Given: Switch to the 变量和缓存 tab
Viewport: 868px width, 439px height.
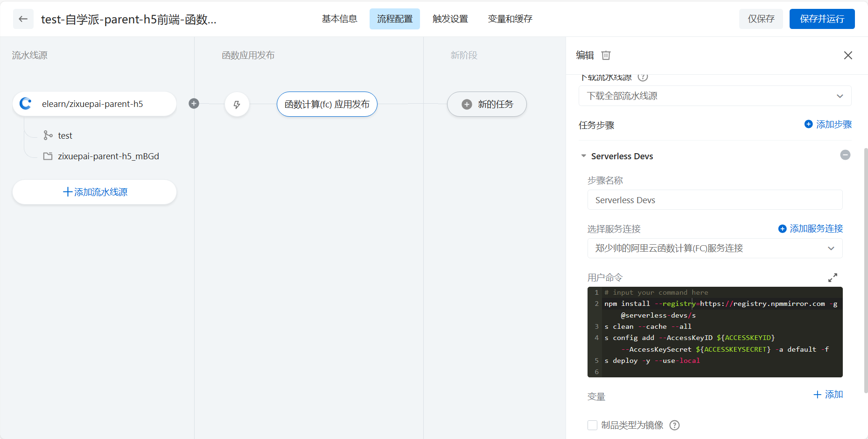Looking at the screenshot, I should point(510,19).
